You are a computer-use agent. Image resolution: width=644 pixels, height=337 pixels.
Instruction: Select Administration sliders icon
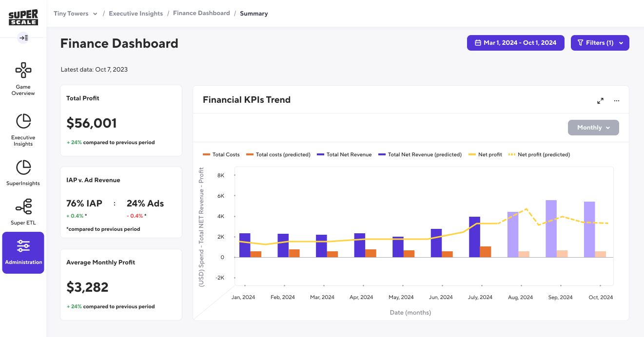[23, 246]
